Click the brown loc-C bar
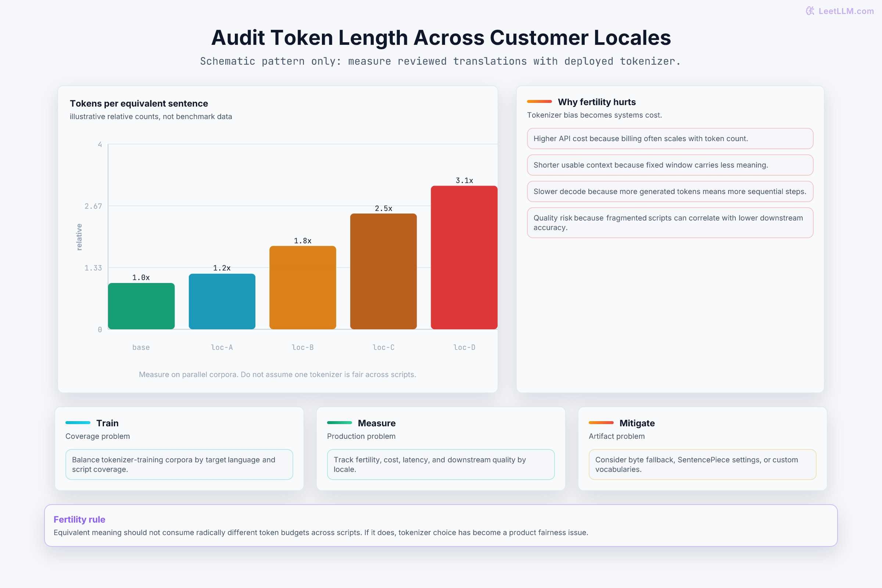The height and width of the screenshot is (588, 882). [383, 272]
